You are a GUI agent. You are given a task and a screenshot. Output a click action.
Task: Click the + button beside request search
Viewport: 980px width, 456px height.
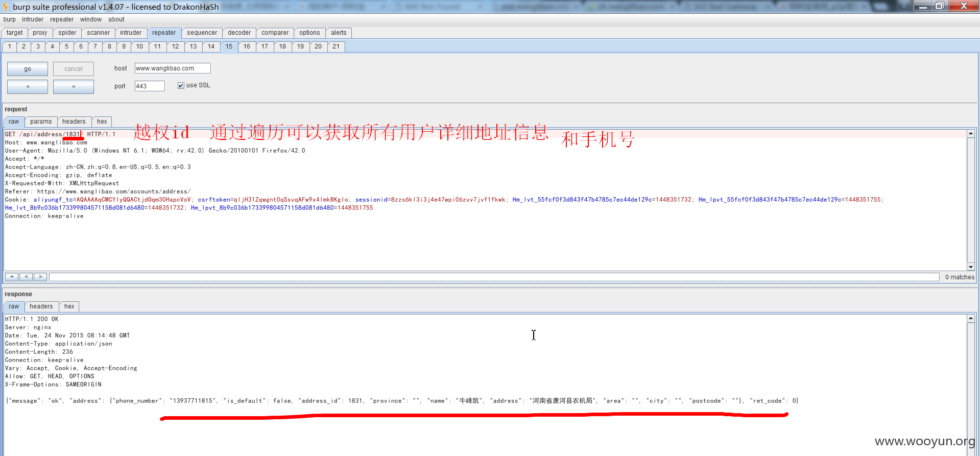[x=12, y=277]
